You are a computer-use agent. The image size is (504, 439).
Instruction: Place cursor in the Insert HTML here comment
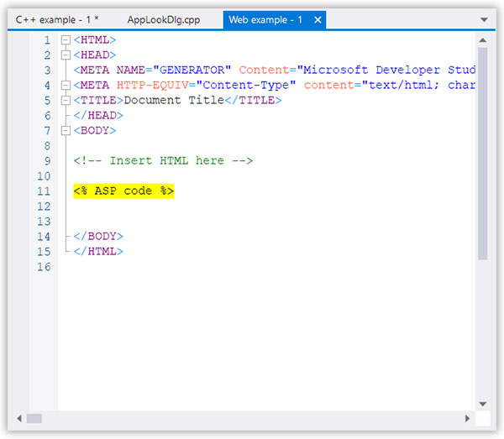[x=163, y=161]
